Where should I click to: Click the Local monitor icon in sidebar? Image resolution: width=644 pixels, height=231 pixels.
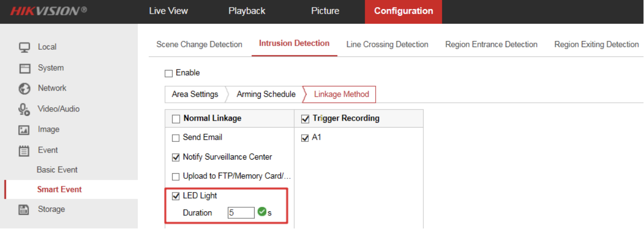point(24,47)
